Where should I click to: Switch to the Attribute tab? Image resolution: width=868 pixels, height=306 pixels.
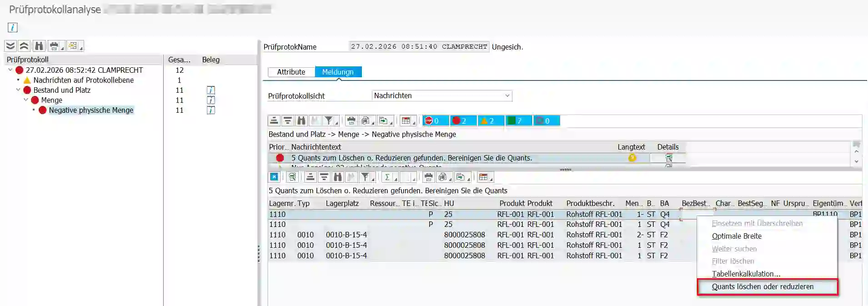pyautogui.click(x=291, y=72)
